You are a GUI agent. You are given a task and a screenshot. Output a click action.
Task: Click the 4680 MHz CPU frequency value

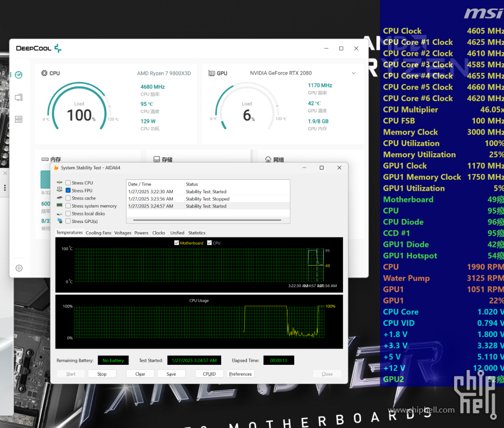153,87
